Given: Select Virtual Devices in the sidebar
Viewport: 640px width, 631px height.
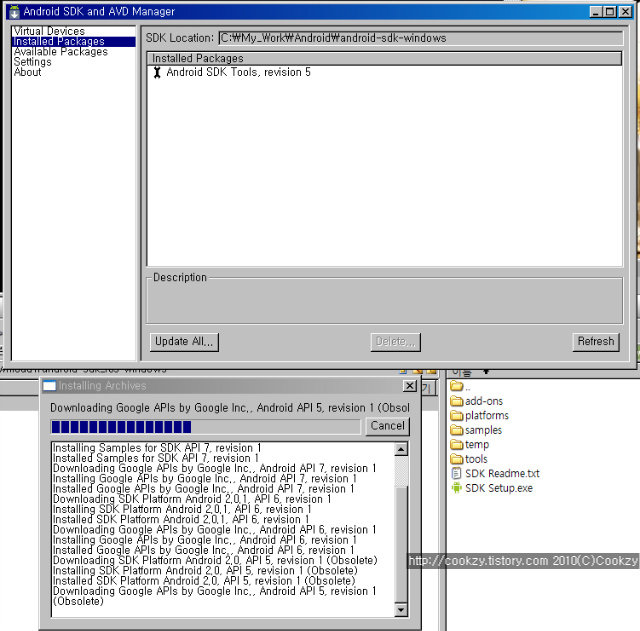Looking at the screenshot, I should tap(49, 31).
